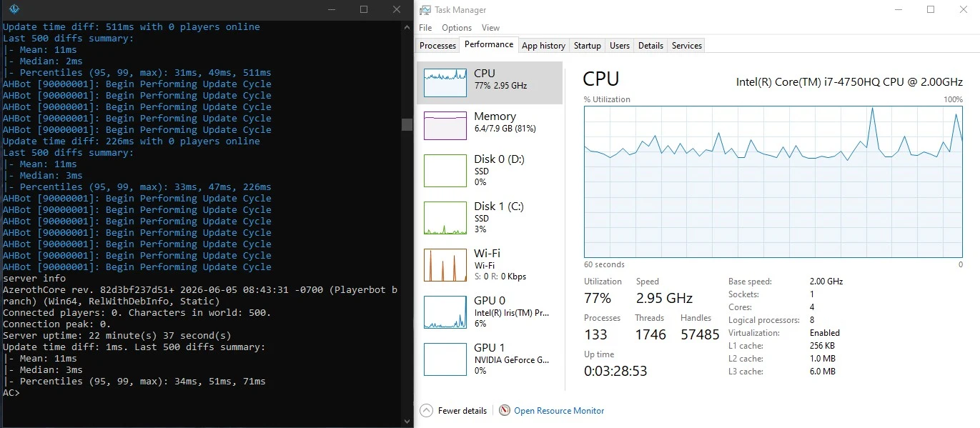Image resolution: width=980 pixels, height=428 pixels.
Task: Click the Up time value 0:03:28:53
Action: click(616, 371)
